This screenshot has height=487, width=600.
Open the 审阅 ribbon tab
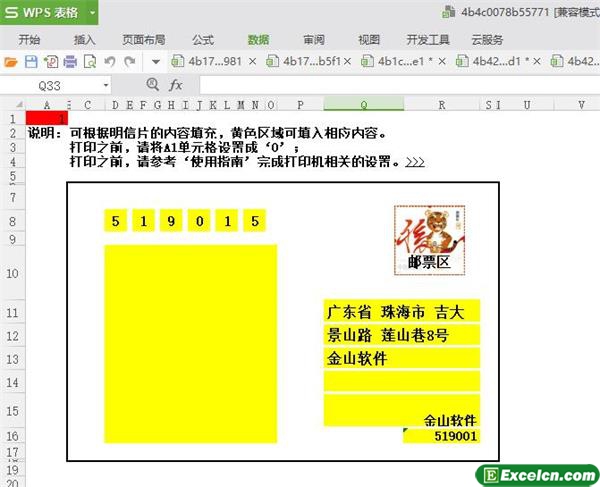(x=314, y=39)
